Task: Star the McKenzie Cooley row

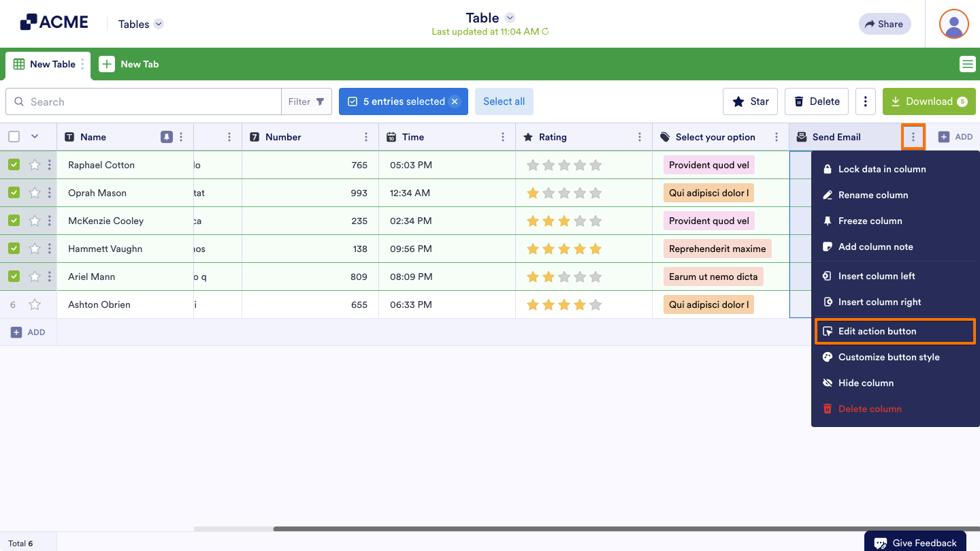Action: (x=35, y=221)
